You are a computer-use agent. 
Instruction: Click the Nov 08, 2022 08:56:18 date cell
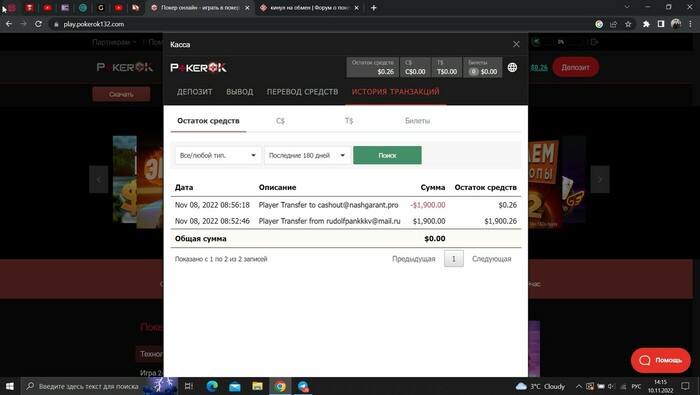(212, 205)
